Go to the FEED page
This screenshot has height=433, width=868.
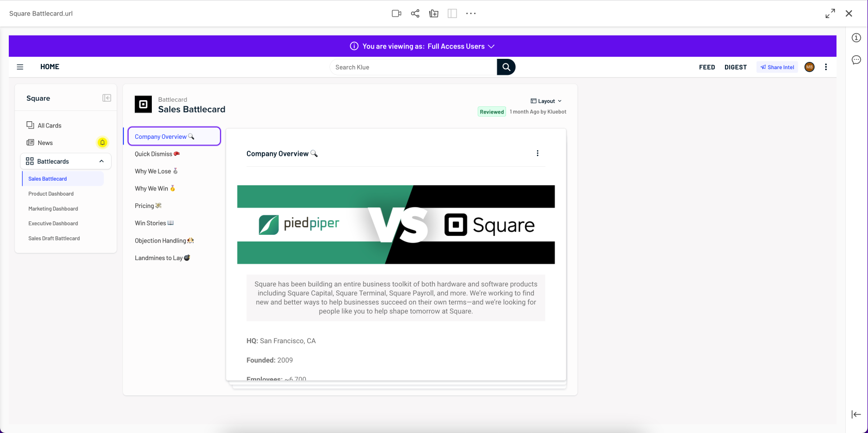(706, 67)
